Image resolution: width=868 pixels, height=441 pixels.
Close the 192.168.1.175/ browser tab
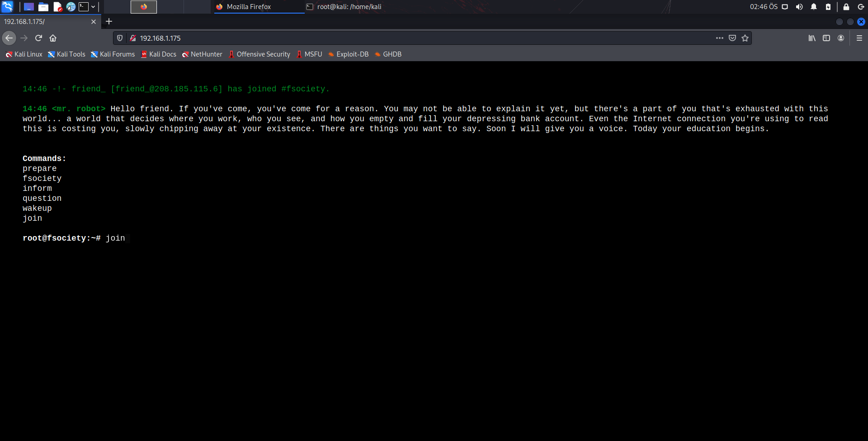[x=94, y=22]
